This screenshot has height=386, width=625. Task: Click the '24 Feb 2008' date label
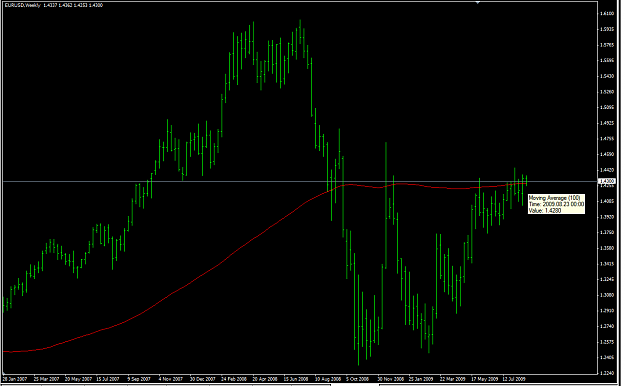pyautogui.click(x=234, y=379)
